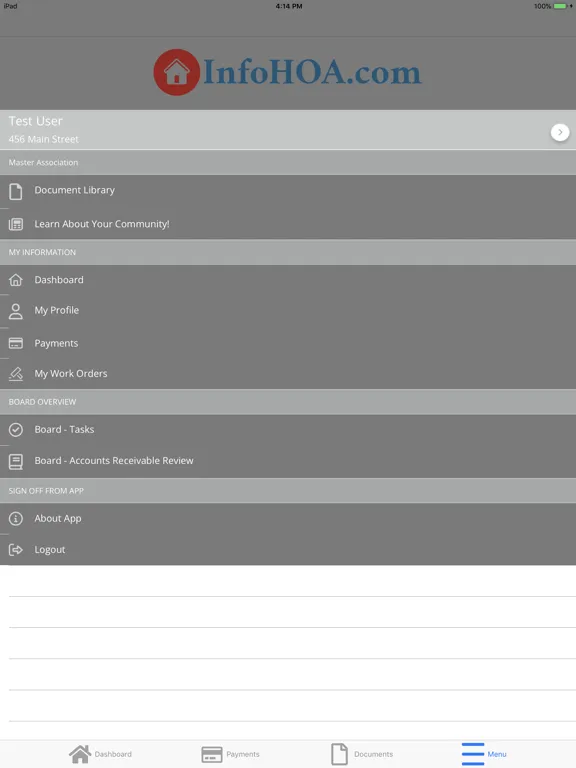This screenshot has height=768, width=576.
Task: Click the iPad label in status bar
Action: point(10,6)
